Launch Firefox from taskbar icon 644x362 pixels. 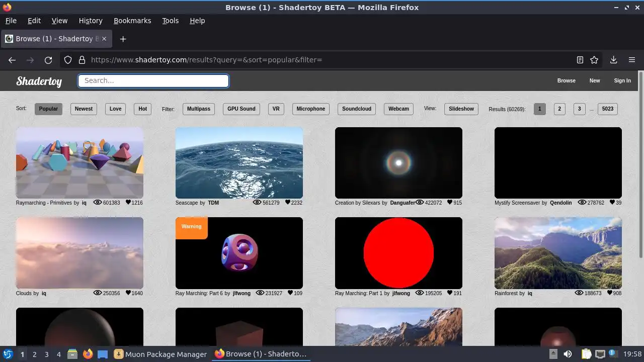pyautogui.click(x=88, y=354)
